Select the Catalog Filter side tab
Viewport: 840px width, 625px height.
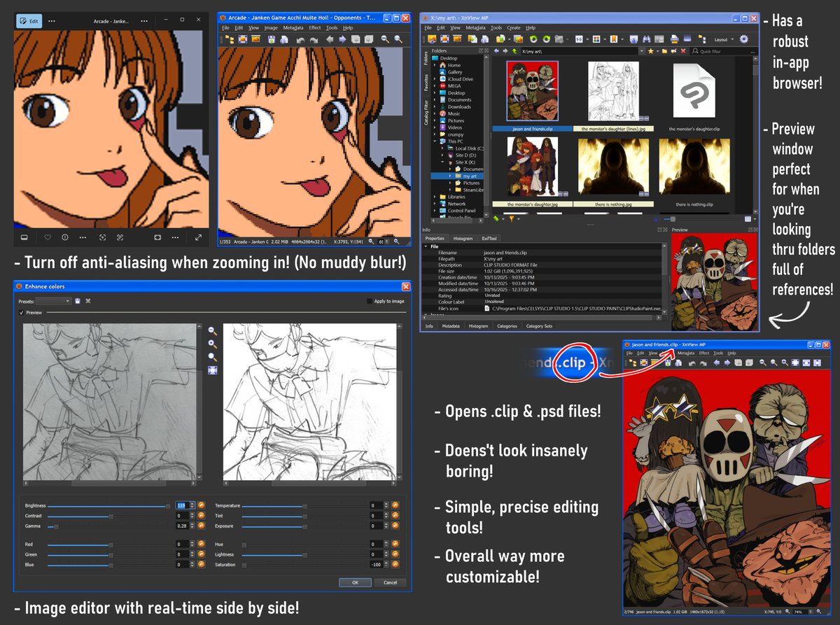click(426, 113)
